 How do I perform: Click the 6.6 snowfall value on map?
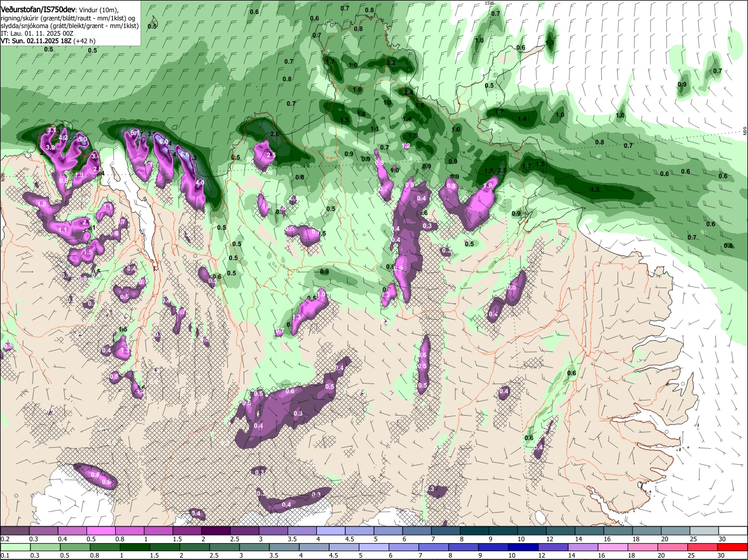coord(185,155)
